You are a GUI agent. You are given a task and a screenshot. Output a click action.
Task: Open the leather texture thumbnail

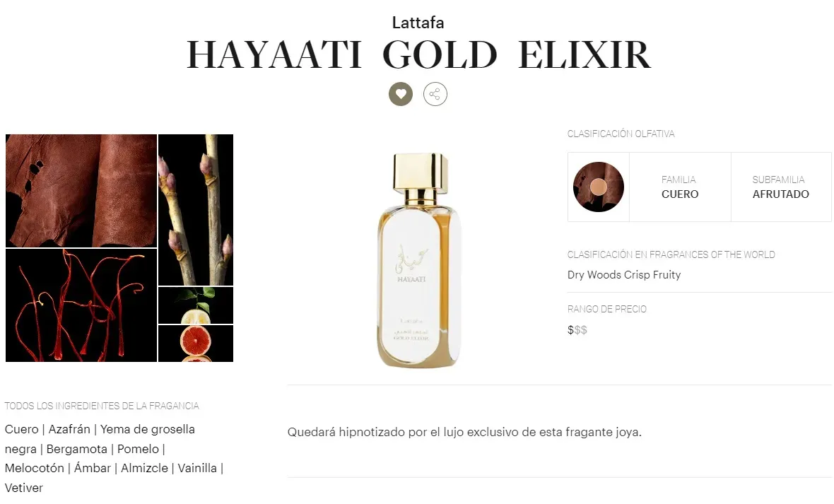point(81,191)
